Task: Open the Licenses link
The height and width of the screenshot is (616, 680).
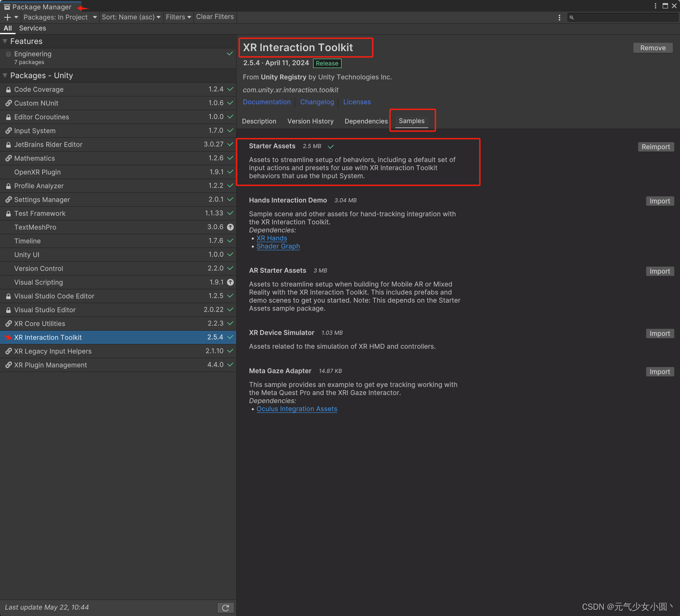Action: pyautogui.click(x=357, y=102)
